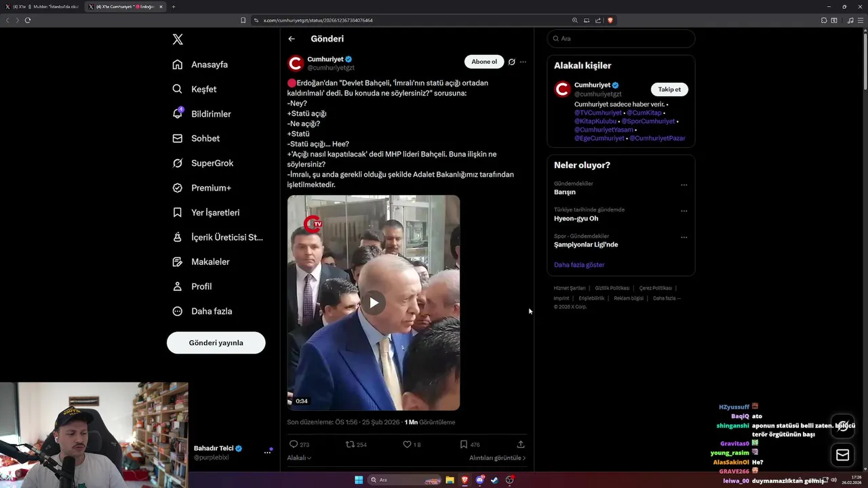Open a new browser tab
The image size is (868, 488).
[x=174, y=7]
